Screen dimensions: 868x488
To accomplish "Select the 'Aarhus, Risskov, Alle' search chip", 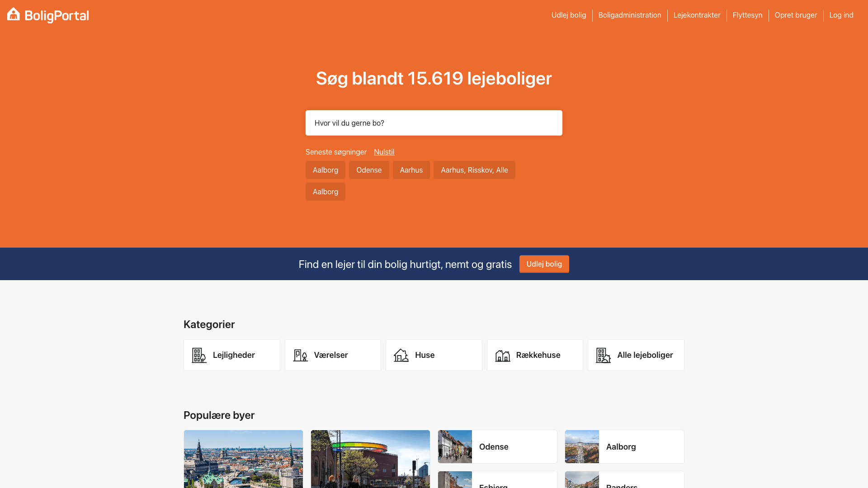I will [474, 170].
